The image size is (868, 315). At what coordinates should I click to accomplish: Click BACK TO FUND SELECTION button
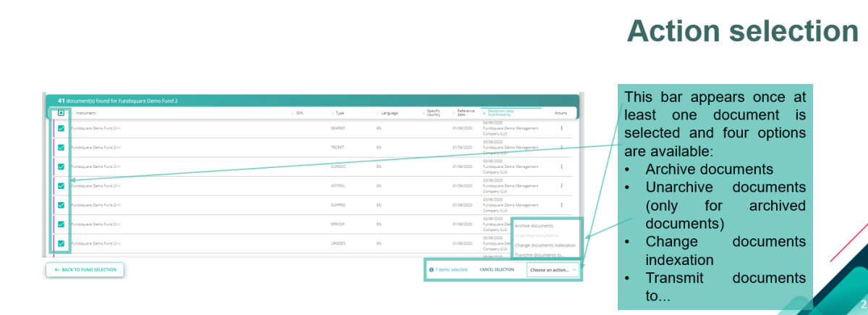tap(85, 269)
